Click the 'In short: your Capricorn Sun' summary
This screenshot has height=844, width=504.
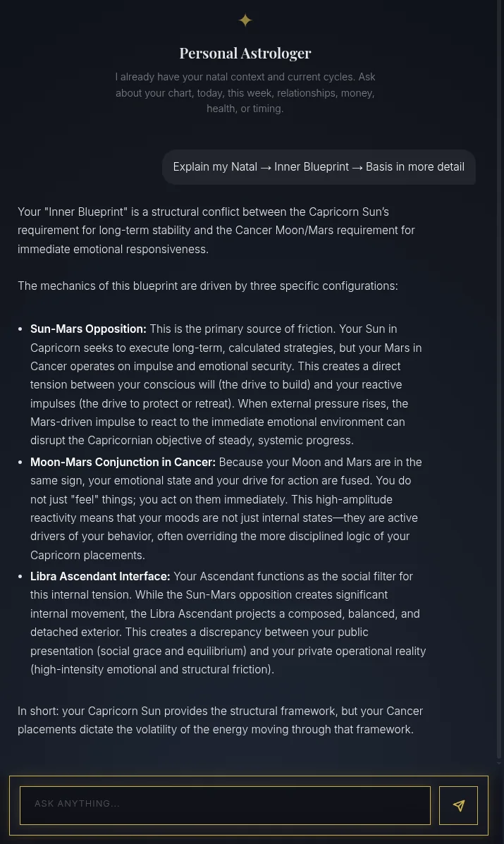(x=221, y=720)
